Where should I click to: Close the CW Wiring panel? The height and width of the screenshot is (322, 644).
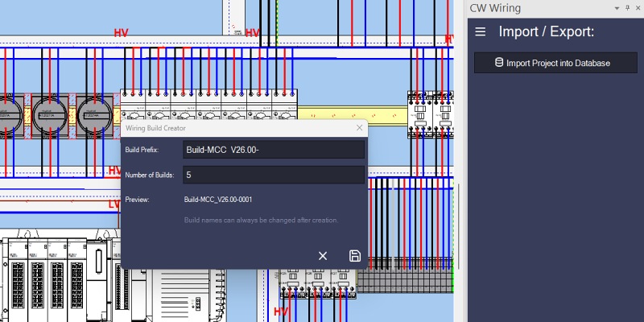coord(637,8)
